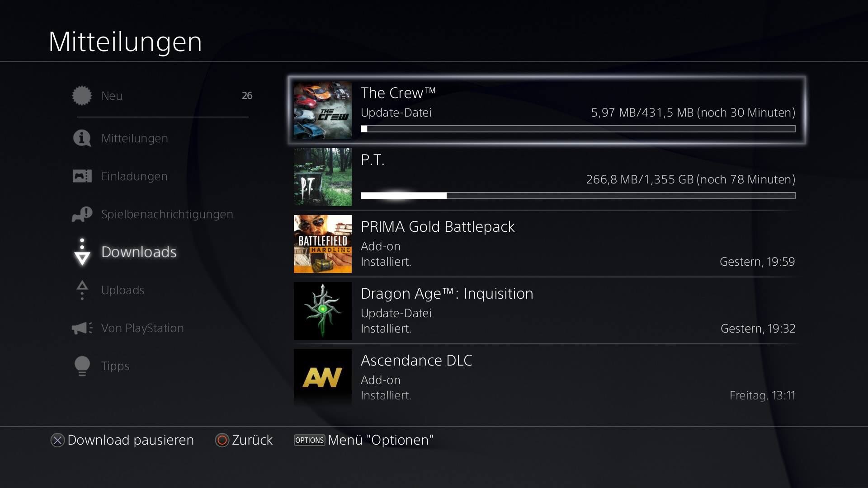This screenshot has height=488, width=868.
Task: Open the Mitteilungen info icon
Action: click(x=82, y=138)
